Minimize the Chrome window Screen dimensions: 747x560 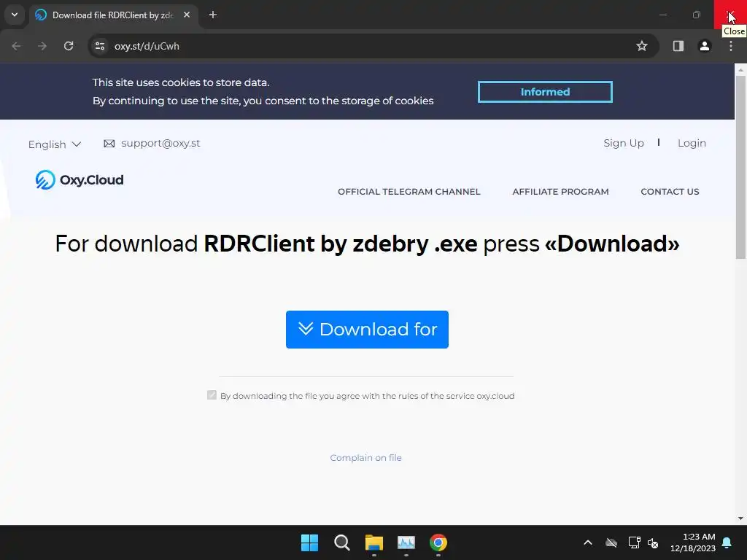coord(662,15)
